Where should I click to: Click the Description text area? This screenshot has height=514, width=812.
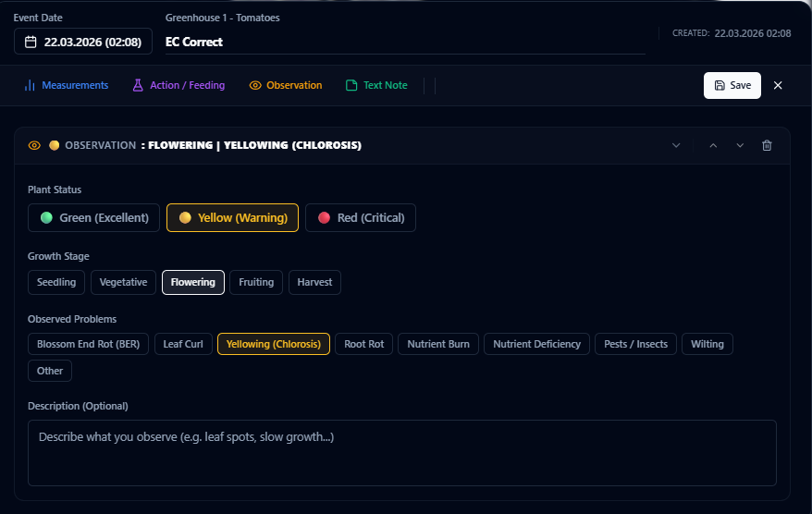click(402, 453)
